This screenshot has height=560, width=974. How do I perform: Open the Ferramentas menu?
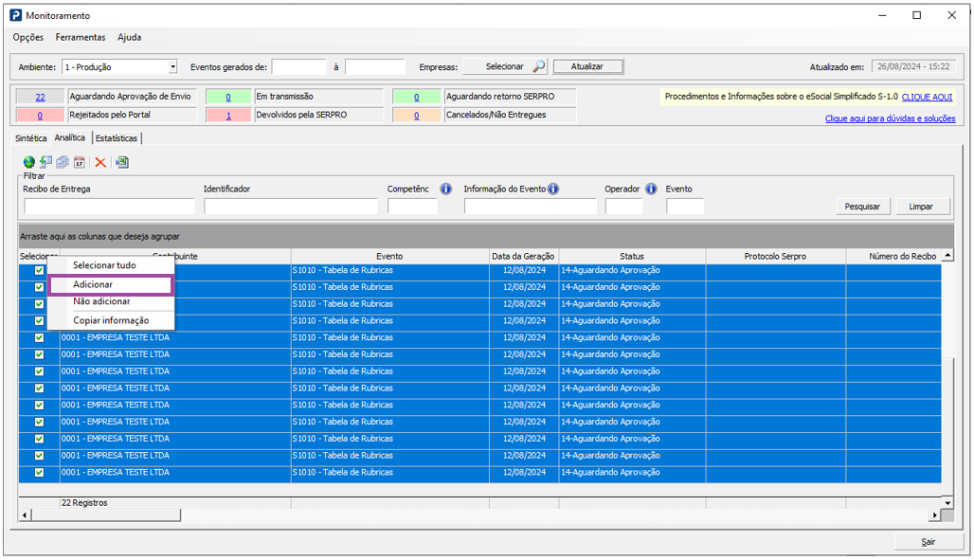point(81,37)
